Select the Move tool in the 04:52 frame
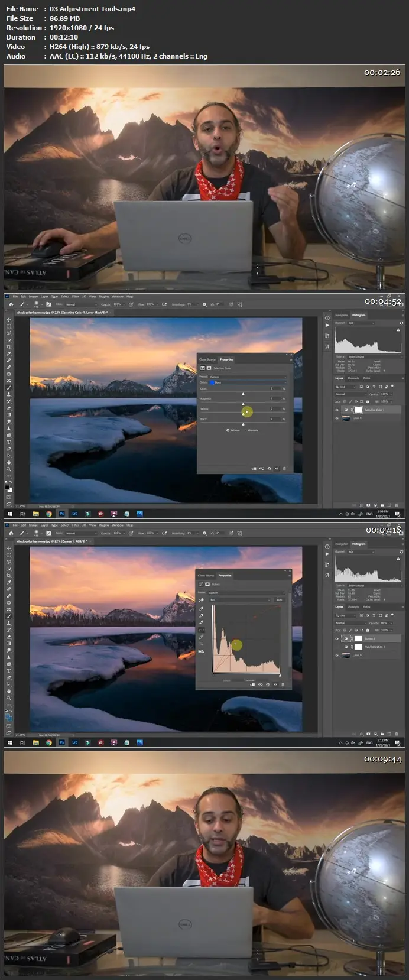 point(8,320)
